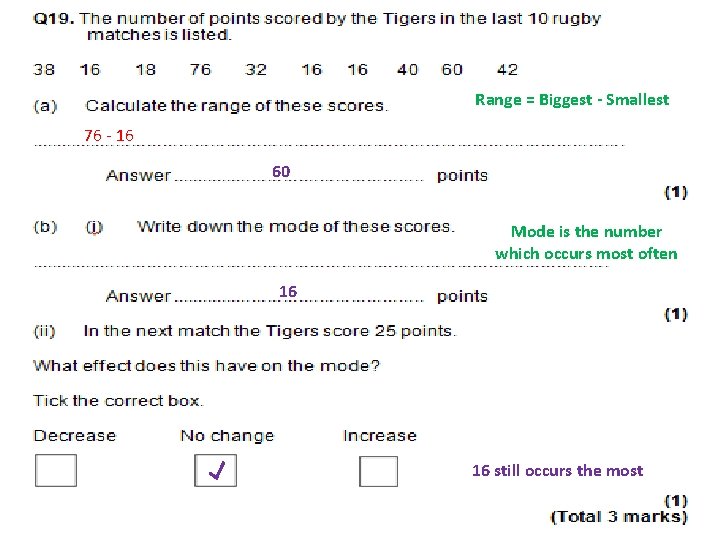Image resolution: width=720 pixels, height=540 pixels.
Task: Click the Tigers score 25 points sentence
Action: pos(270,331)
